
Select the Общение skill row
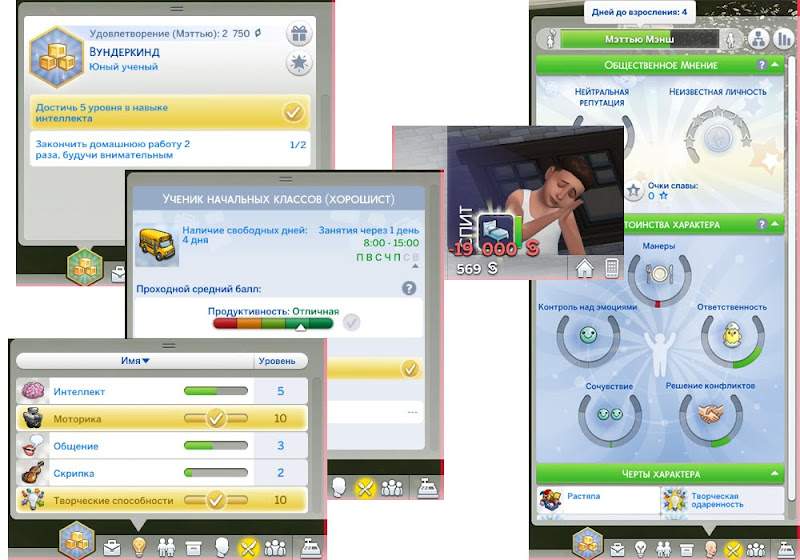pyautogui.click(x=162, y=446)
